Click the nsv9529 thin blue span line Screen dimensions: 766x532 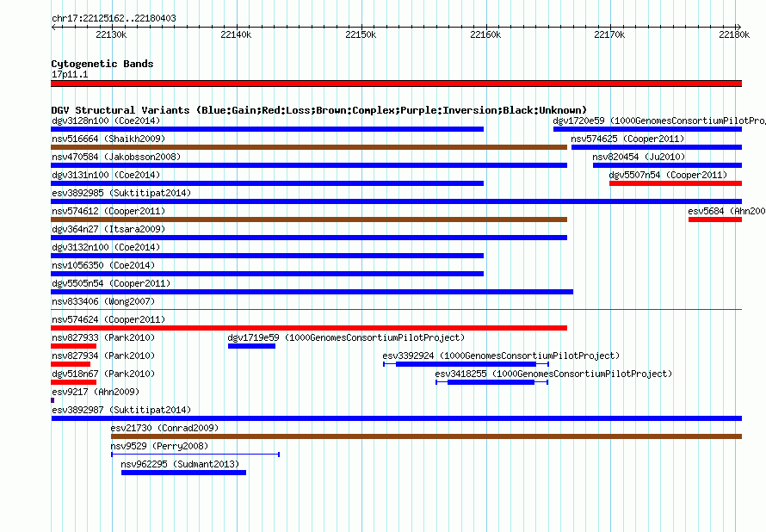pyautogui.click(x=195, y=455)
